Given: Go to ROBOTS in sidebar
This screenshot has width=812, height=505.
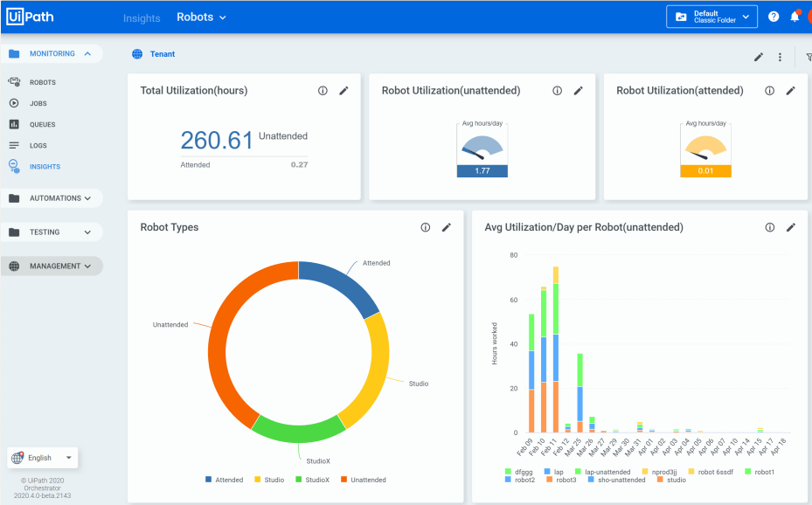Looking at the screenshot, I should point(43,82).
